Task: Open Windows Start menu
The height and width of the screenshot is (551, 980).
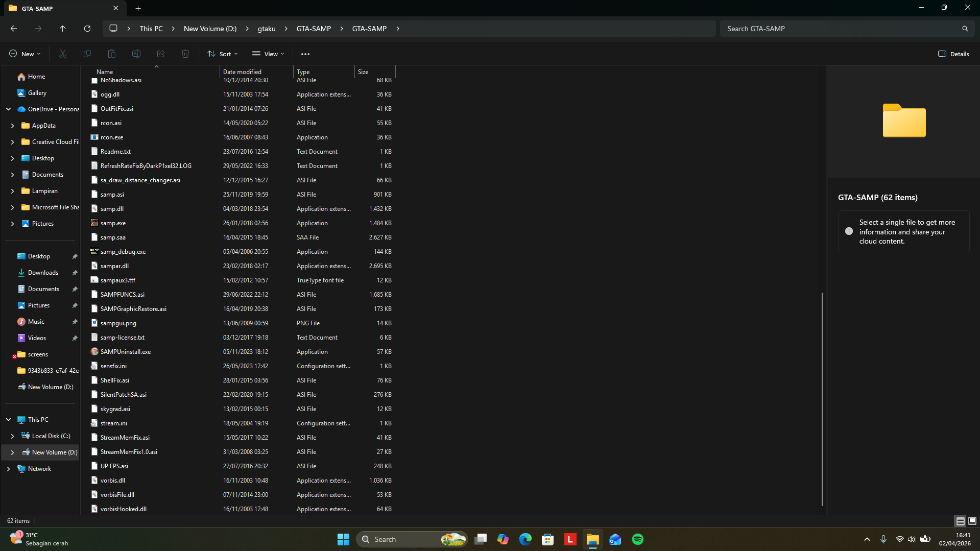Action: (x=343, y=539)
